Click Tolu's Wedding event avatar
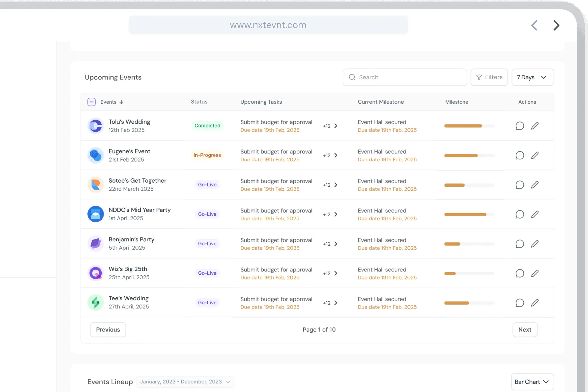 click(95, 126)
